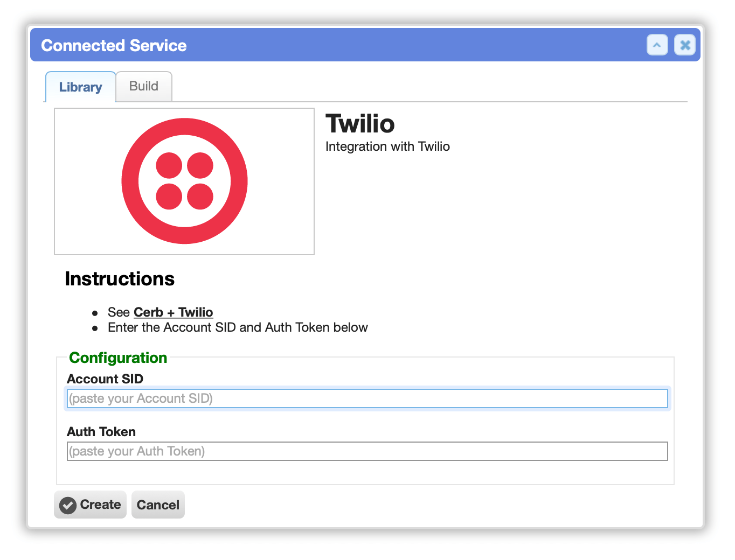This screenshot has width=735, height=560.
Task: Focus the Auth Token input field
Action: click(367, 451)
